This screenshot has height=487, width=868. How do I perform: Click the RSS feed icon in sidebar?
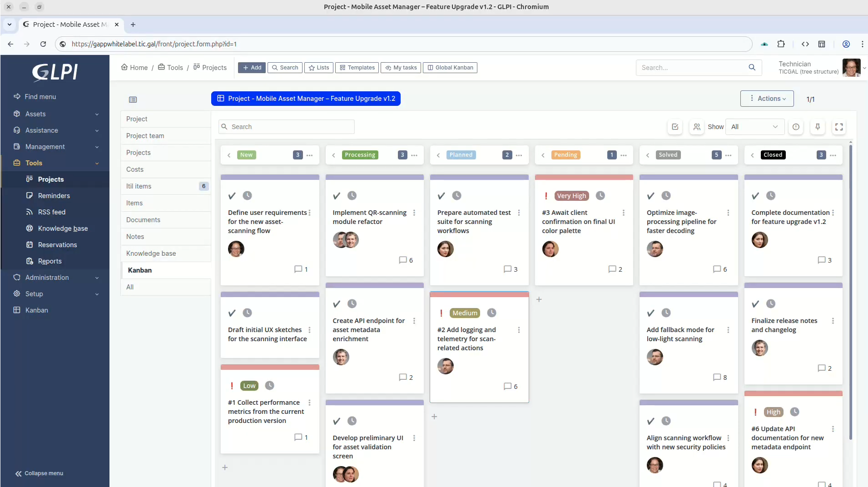point(29,212)
